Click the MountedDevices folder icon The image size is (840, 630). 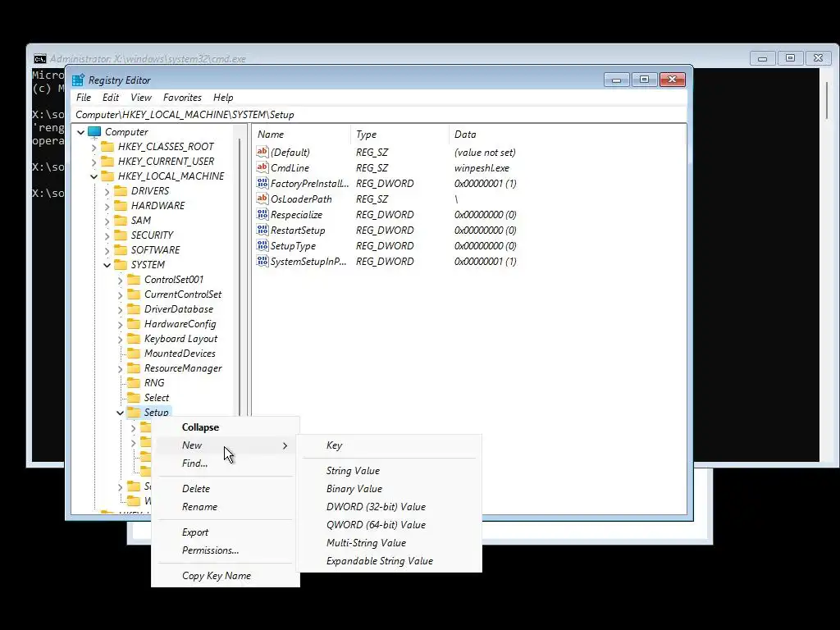[134, 353]
